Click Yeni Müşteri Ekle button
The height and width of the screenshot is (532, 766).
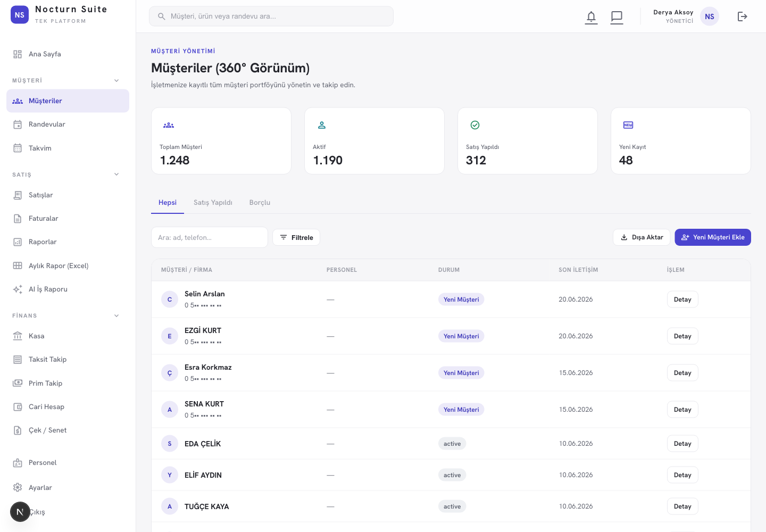pos(713,237)
